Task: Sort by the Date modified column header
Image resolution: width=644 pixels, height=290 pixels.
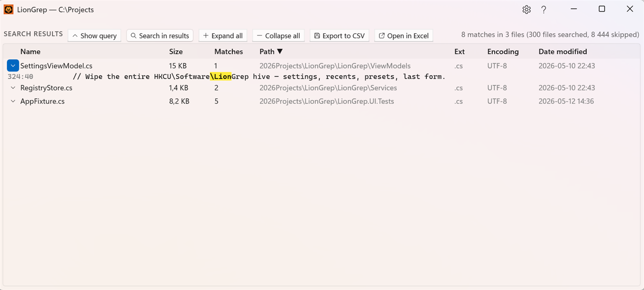Action: pyautogui.click(x=563, y=52)
